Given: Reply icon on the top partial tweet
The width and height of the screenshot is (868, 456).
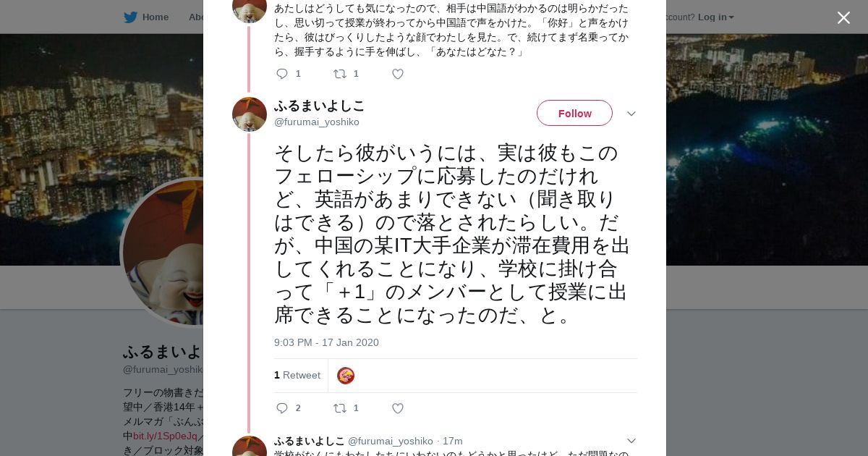Looking at the screenshot, I should (x=283, y=74).
